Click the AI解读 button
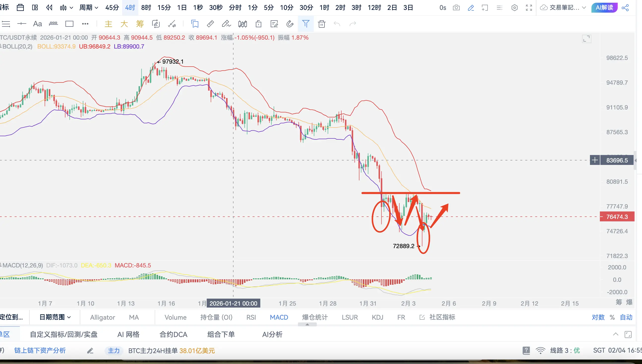This screenshot has height=364, width=642. tap(604, 7)
